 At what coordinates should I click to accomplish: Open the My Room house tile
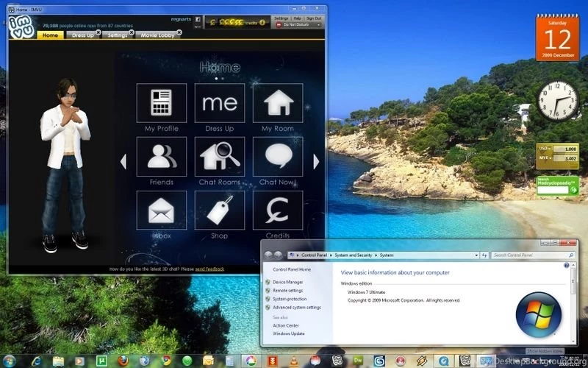[278, 103]
